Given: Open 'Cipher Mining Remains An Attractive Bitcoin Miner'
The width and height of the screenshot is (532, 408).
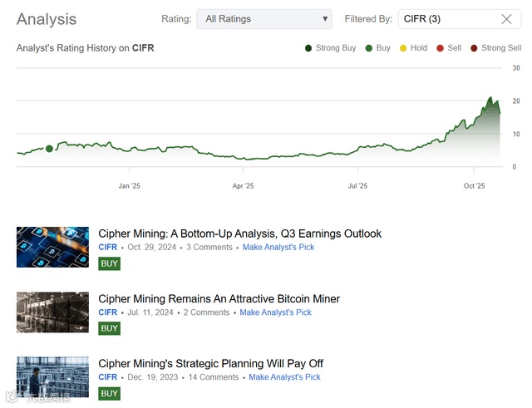Looking at the screenshot, I should tap(219, 299).
